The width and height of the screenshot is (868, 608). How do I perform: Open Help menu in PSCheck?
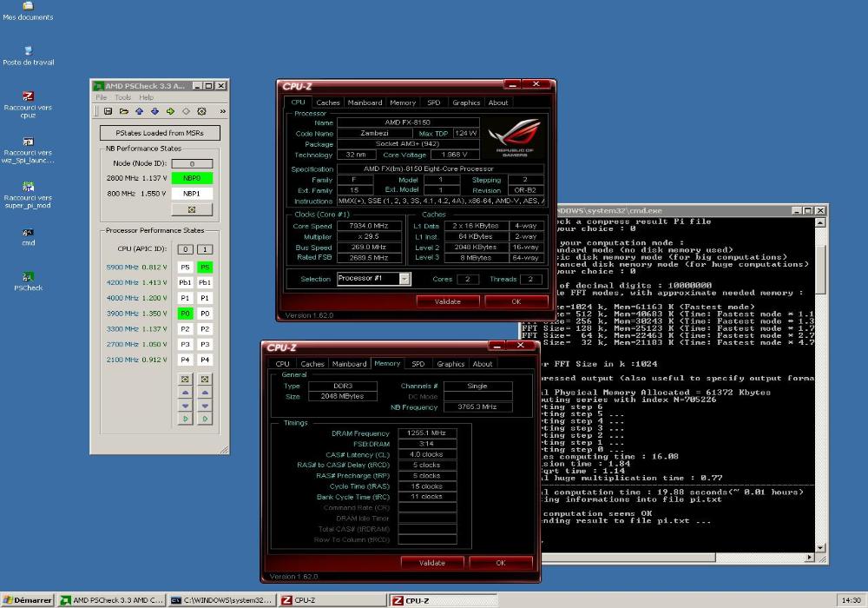pyautogui.click(x=146, y=97)
